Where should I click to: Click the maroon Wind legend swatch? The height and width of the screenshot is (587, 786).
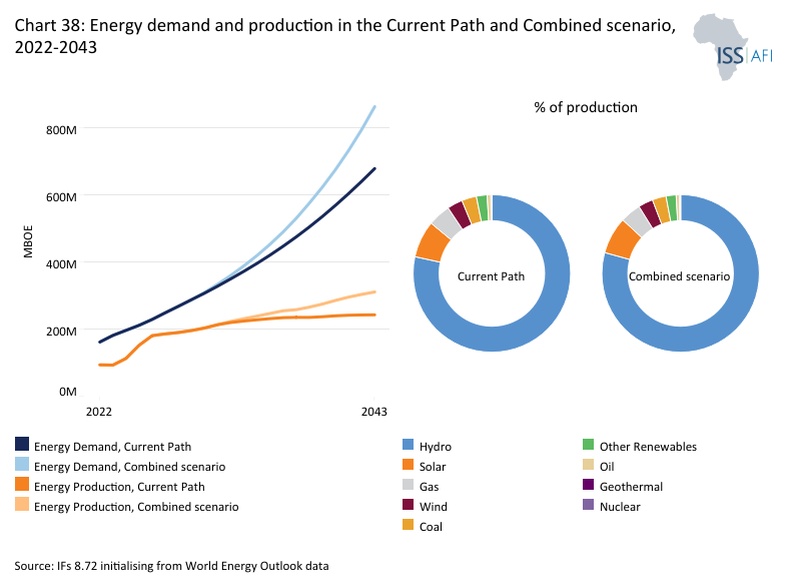click(408, 505)
